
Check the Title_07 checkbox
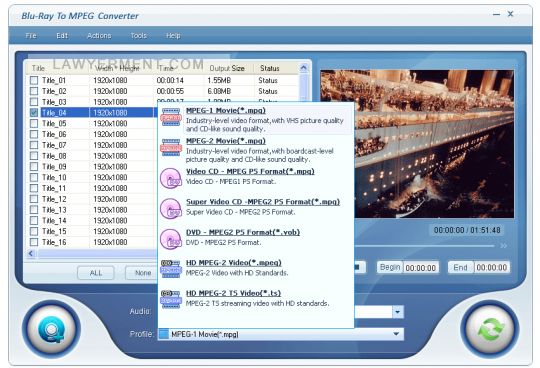(x=34, y=145)
